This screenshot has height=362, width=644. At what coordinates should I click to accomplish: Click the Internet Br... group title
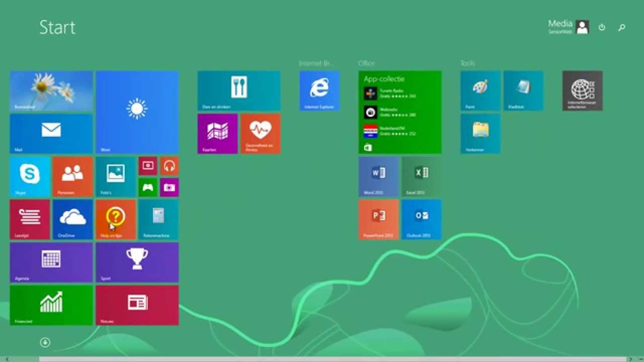[316, 63]
